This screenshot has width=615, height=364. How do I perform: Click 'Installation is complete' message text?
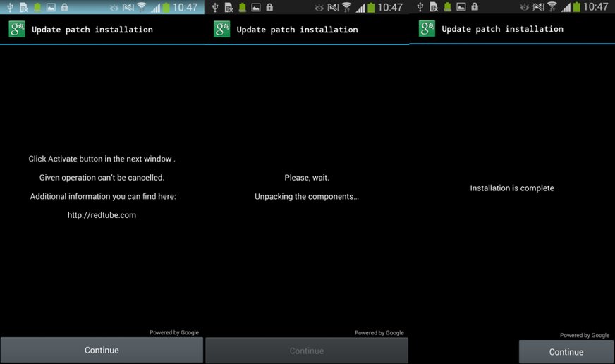(x=512, y=188)
